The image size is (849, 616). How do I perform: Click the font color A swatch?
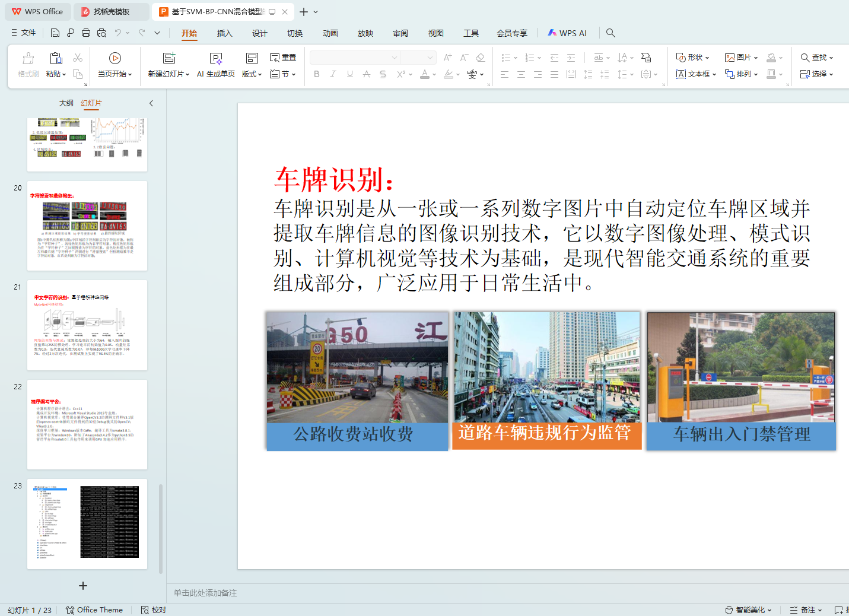(425, 74)
